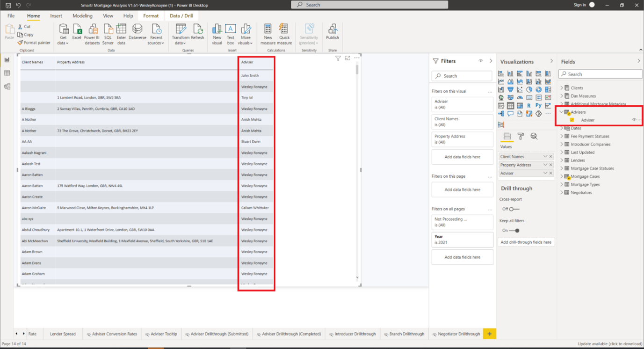Select the Matrix visualization icon
This screenshot has height=349, width=644.
[520, 106]
